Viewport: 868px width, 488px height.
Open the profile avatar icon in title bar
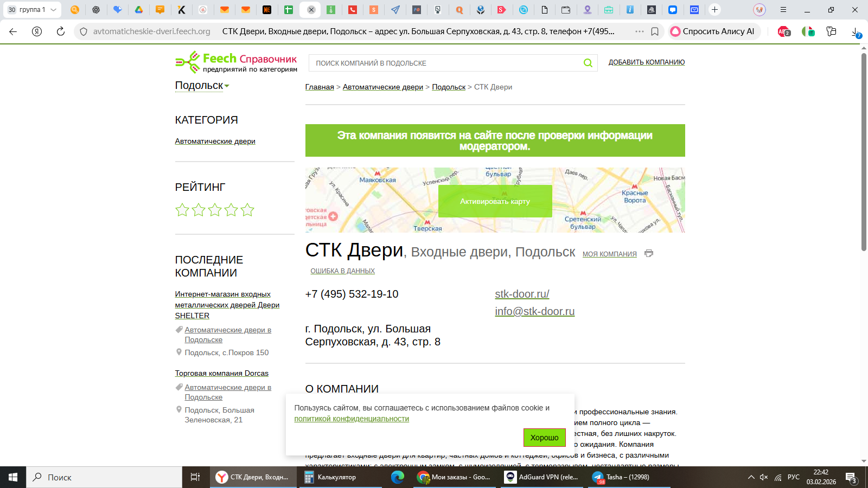click(x=759, y=10)
